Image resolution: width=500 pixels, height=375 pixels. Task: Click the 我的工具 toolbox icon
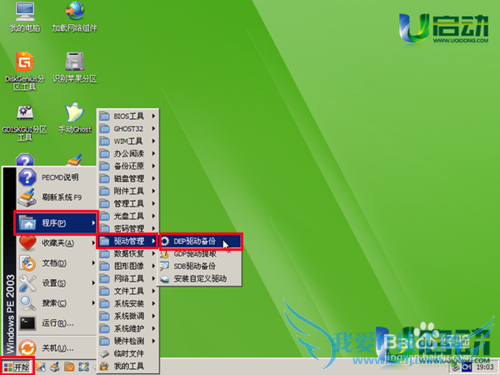click(105, 366)
